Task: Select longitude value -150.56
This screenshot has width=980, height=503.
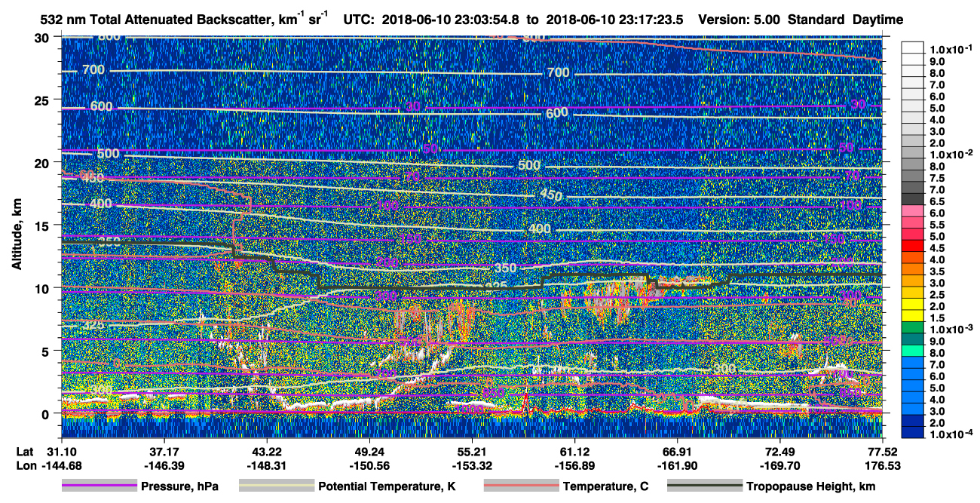Action: [369, 465]
